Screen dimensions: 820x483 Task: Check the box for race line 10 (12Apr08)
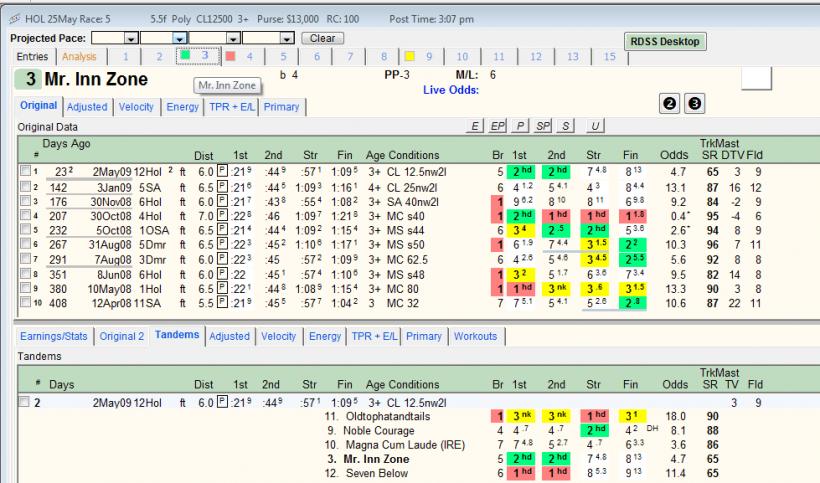[x=25, y=302]
